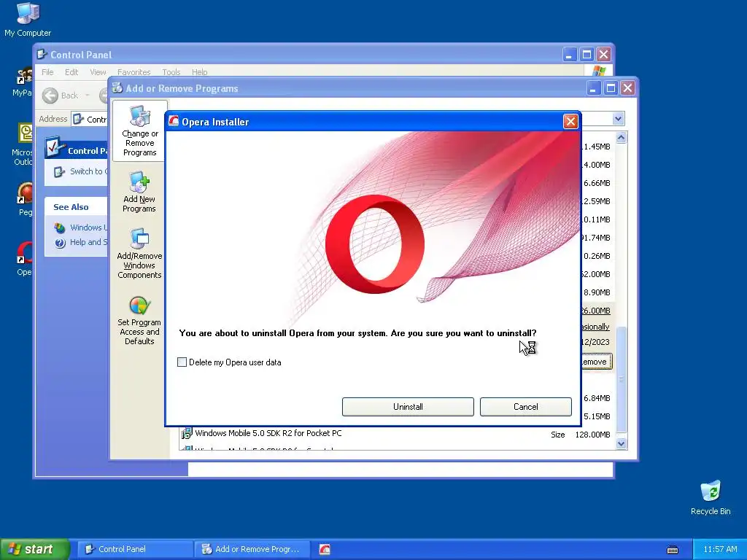Click the Address bar in Control Panel

pos(90,119)
